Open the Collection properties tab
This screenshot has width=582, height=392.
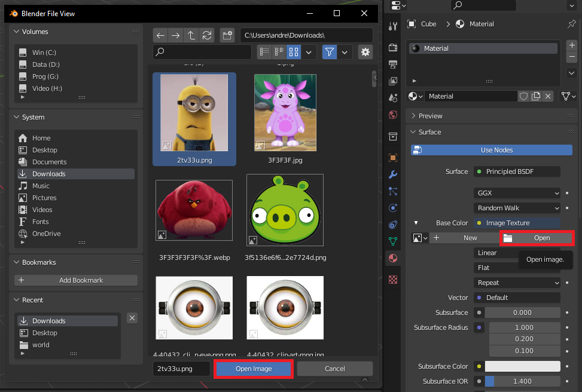393,136
